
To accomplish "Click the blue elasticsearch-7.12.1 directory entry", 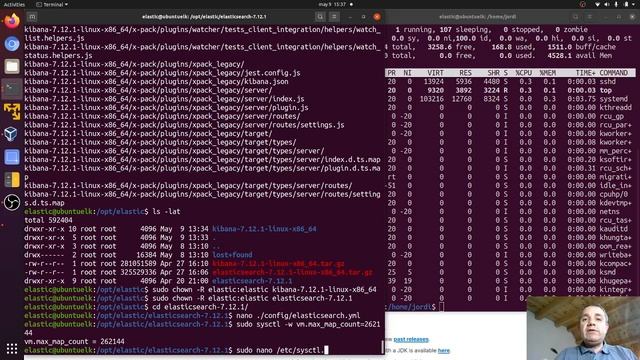I will 252,281.
